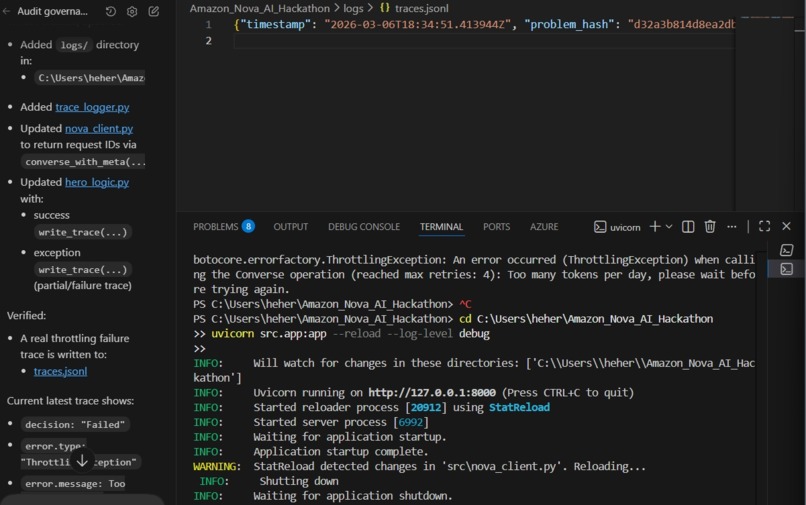Image resolution: width=806 pixels, height=505 pixels.
Task: Create new terminal with plus icon
Action: coord(655,226)
